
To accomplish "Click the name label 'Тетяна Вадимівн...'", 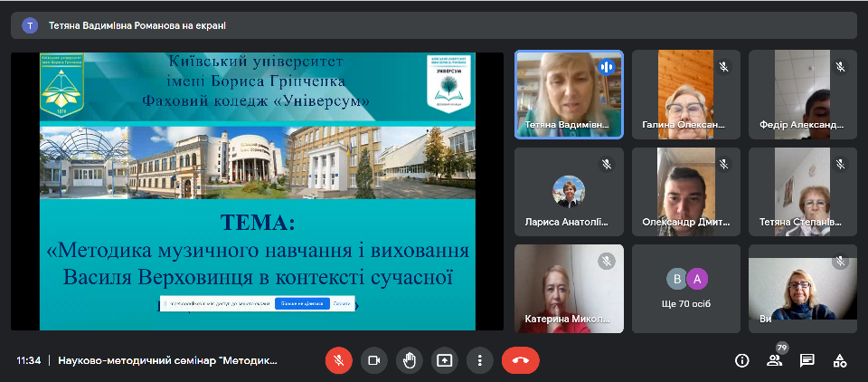I will click(566, 125).
